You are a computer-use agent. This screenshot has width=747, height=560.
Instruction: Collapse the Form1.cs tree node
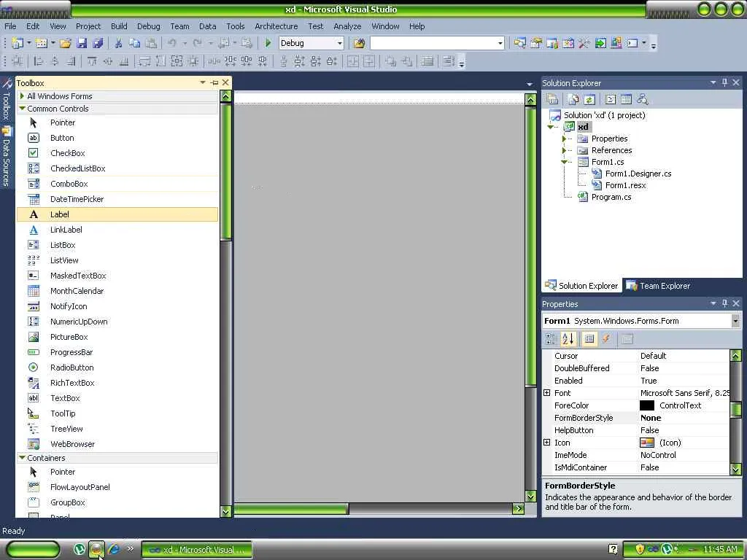[564, 162]
